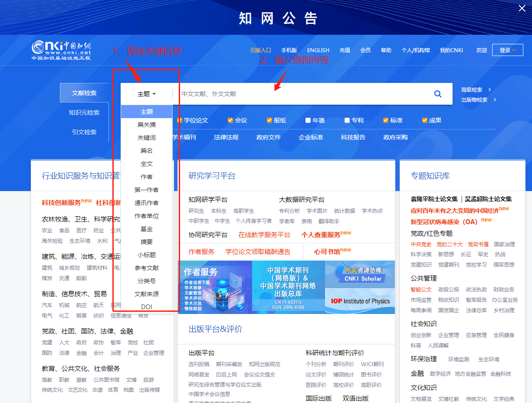Viewport: 532px width, 403px height.
Task: Select 全文 in the dropdown list
Action: [147, 164]
